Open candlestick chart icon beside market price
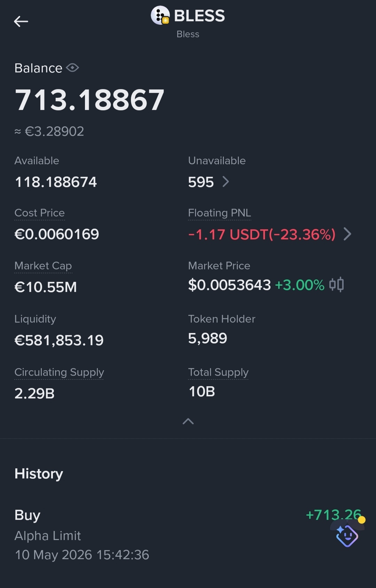This screenshot has width=376, height=588. tap(337, 285)
